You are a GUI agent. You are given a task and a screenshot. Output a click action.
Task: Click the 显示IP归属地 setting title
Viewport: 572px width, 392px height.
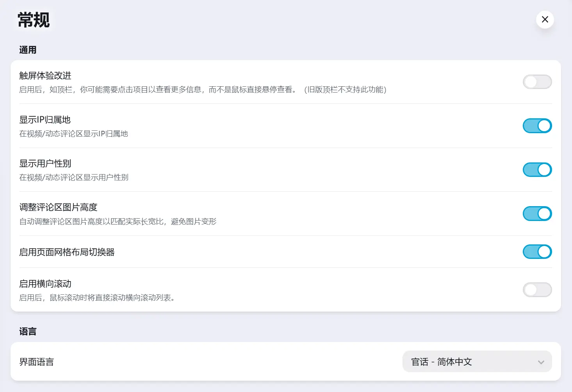click(x=45, y=120)
